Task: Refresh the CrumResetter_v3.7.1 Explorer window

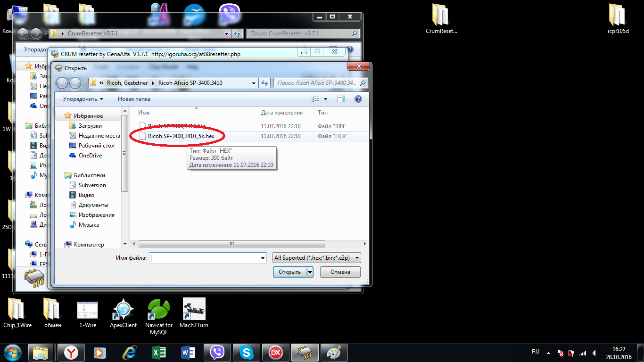Action: click(238, 34)
